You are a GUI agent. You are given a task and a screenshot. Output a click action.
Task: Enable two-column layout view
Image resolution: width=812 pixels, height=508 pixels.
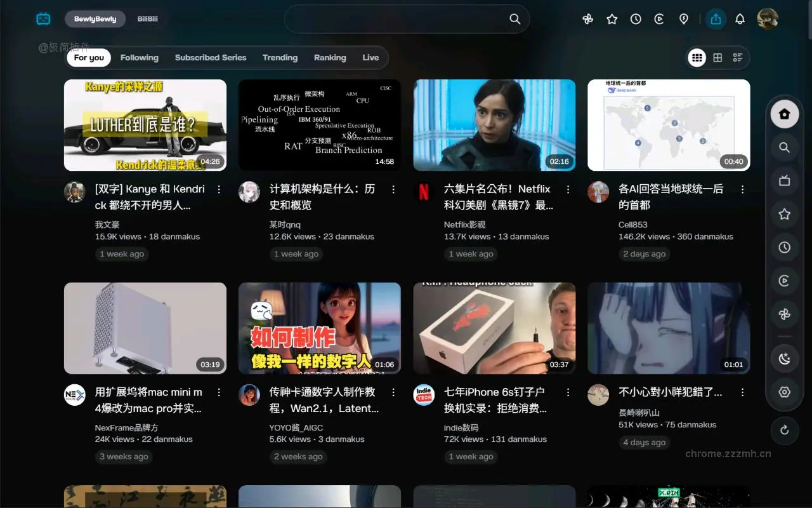click(717, 57)
